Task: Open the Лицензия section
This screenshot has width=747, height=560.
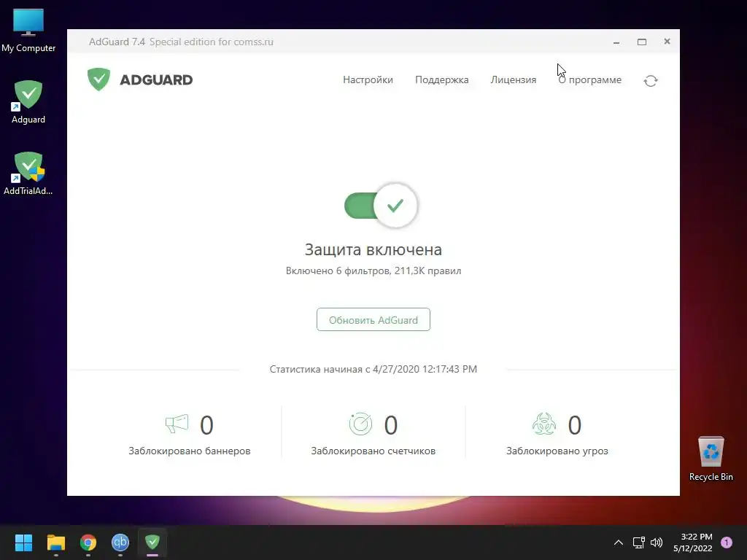Action: point(513,80)
